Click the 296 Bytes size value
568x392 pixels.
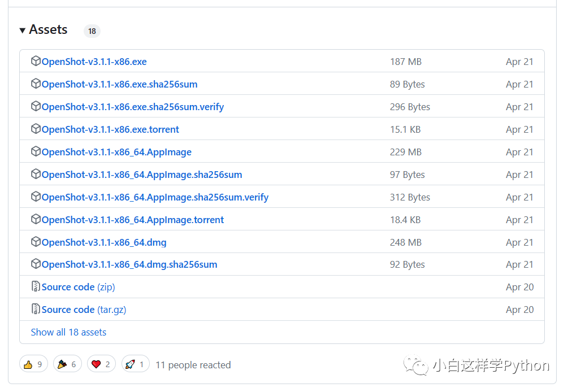[x=410, y=107]
